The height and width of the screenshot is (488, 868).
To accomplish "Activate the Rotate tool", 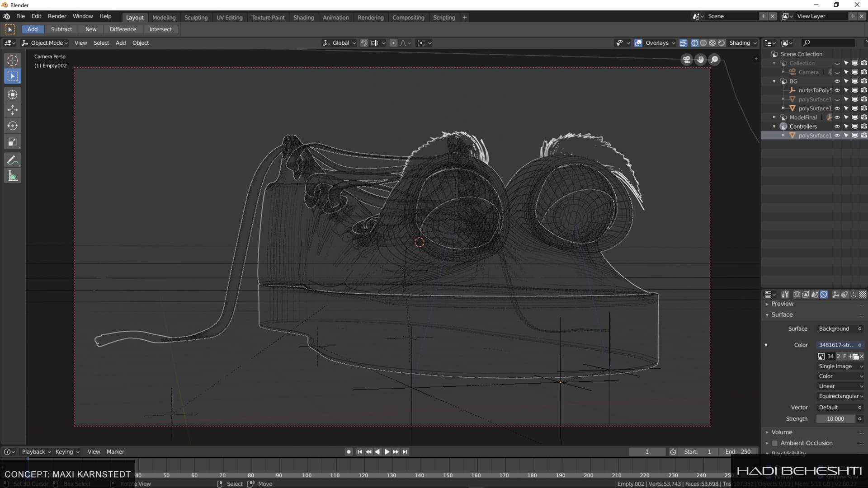I will (13, 126).
